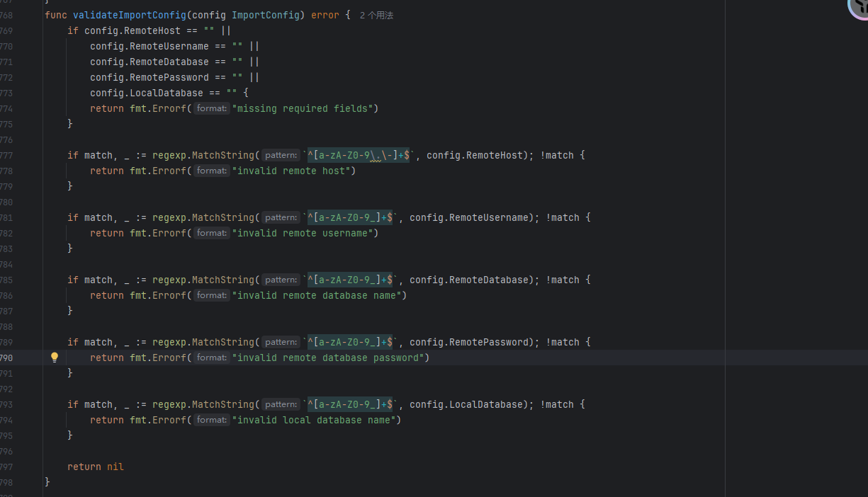Image resolution: width=868 pixels, height=497 pixels.
Task: Click config.RemotePassword argument in the regex check
Action: [469, 342]
